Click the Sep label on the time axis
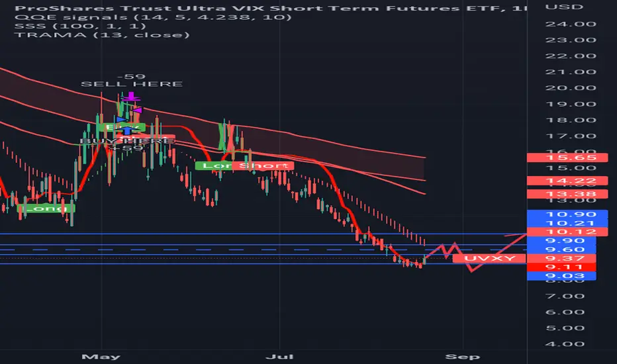 [462, 357]
